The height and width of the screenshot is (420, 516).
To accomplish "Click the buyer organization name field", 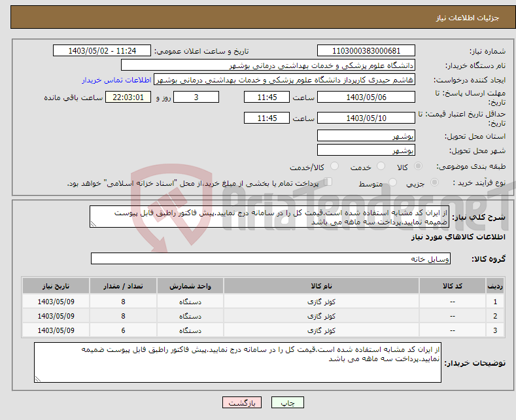I will coord(268,65).
